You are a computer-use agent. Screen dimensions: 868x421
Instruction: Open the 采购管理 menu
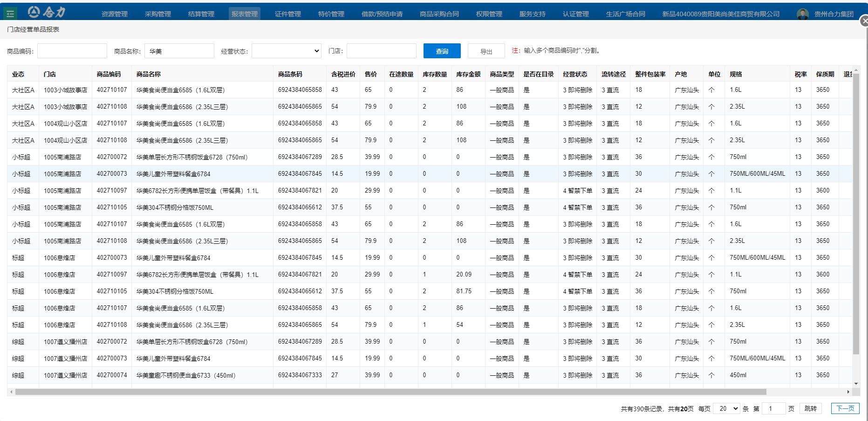click(158, 14)
